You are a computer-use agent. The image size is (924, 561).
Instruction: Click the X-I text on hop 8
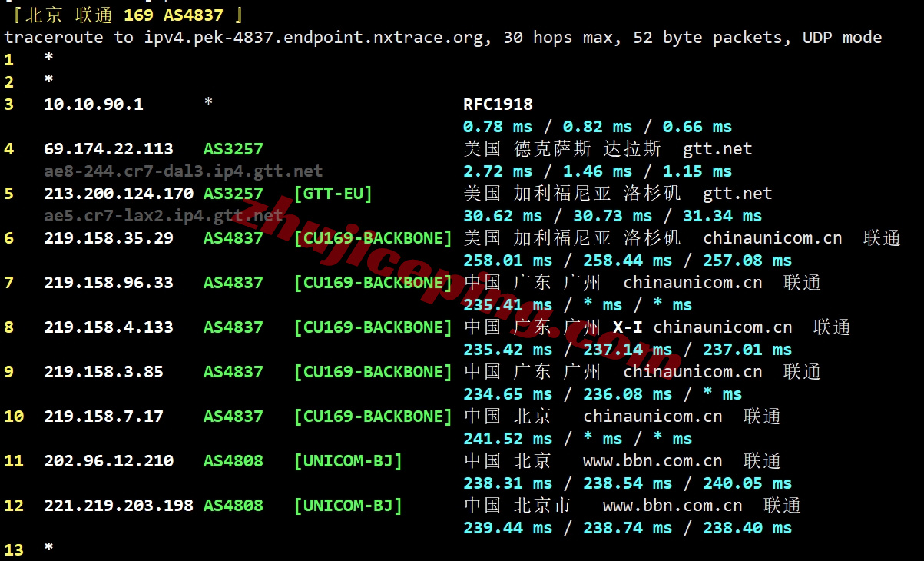click(628, 327)
